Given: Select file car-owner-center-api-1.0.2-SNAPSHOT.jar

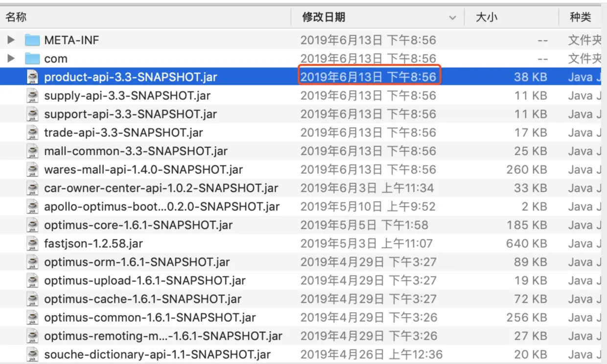Looking at the screenshot, I should (161, 188).
